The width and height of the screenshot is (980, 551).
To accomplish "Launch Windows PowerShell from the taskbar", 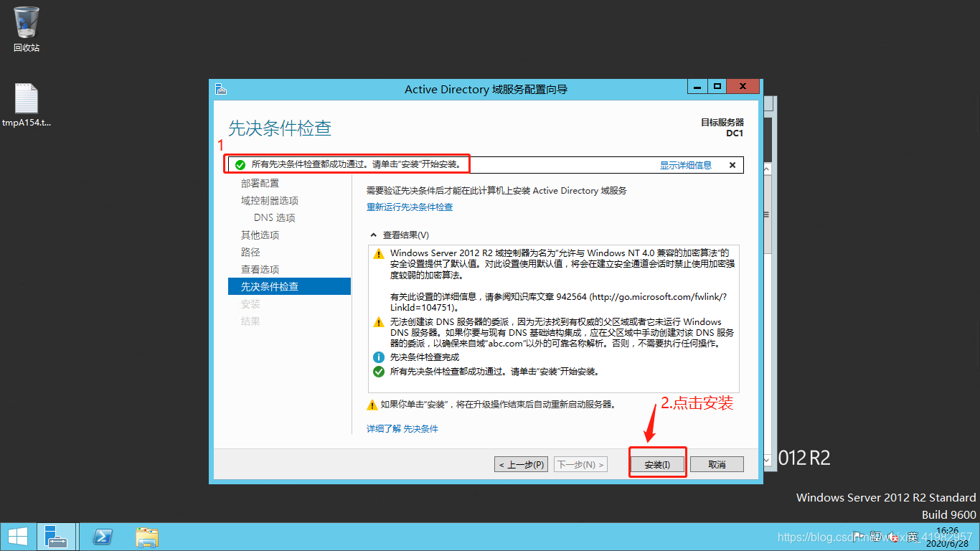I will click(103, 537).
